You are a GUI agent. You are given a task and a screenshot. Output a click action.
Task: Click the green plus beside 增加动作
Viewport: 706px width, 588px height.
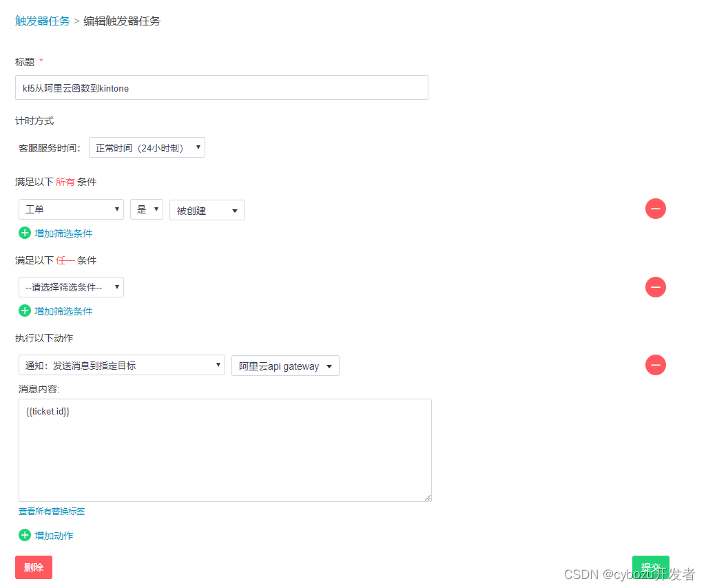pos(25,535)
